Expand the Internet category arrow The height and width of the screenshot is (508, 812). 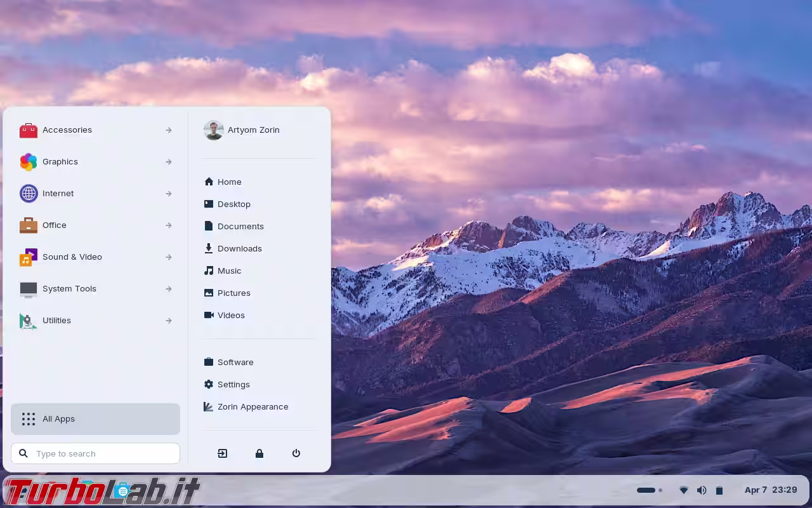169,194
